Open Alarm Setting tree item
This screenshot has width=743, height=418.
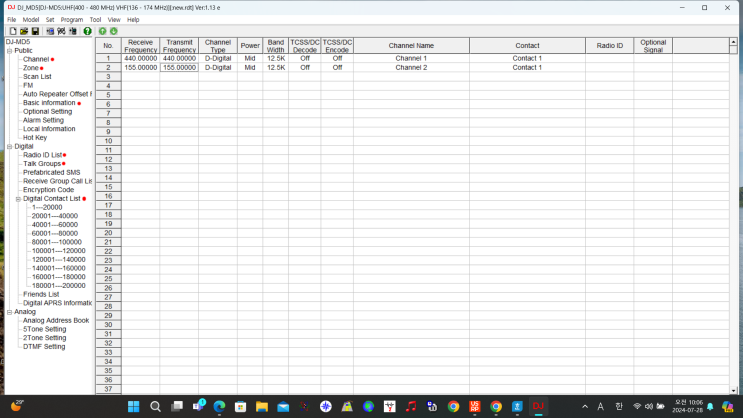coord(43,120)
